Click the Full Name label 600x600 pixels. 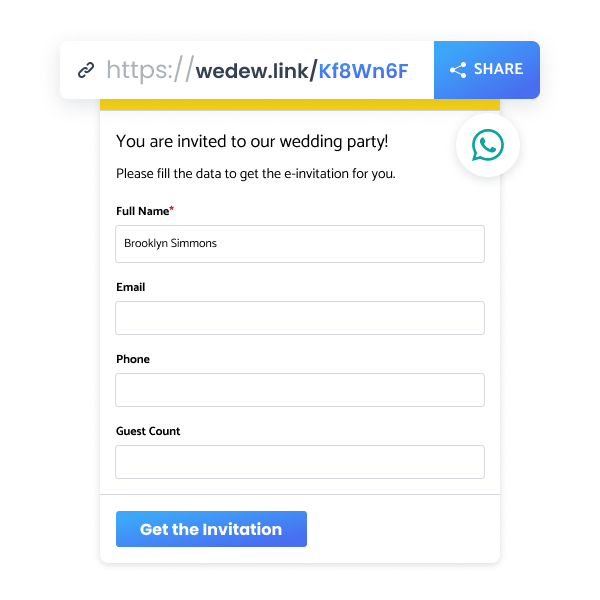pyautogui.click(x=141, y=211)
